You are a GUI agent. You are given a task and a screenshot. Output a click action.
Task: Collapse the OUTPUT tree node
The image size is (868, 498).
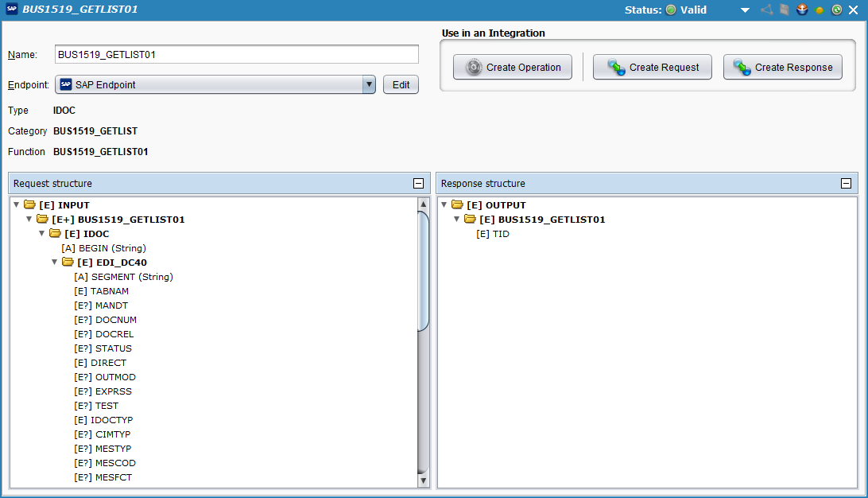pyautogui.click(x=444, y=205)
